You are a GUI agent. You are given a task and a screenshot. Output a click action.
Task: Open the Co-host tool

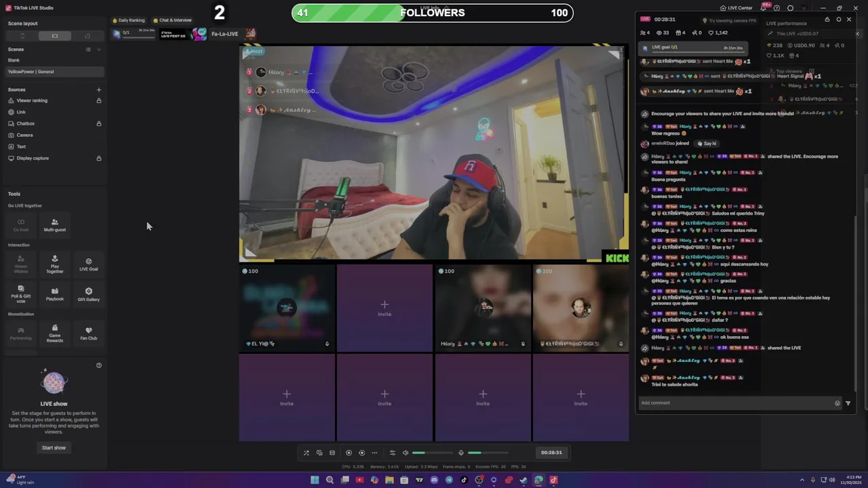(21, 225)
